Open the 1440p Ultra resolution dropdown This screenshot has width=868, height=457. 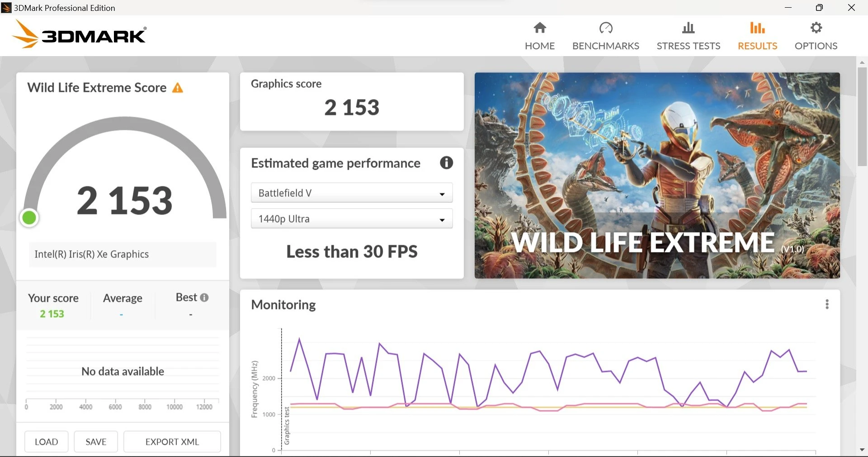(352, 219)
